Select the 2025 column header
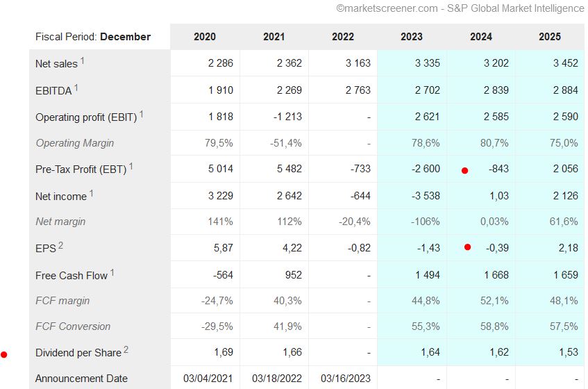 (549, 37)
